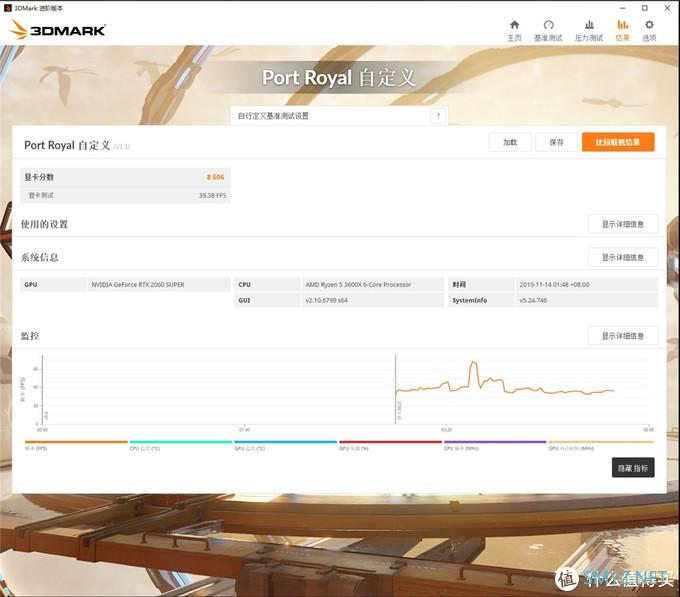Image resolution: width=680 pixels, height=597 pixels.
Task: Click the 显卡分数 row label
Action: pos(39,177)
